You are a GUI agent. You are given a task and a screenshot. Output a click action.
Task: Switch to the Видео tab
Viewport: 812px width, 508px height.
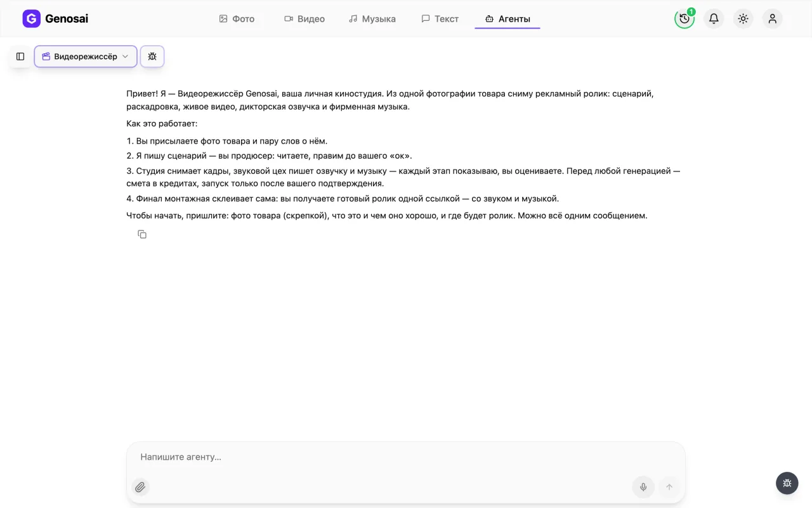click(304, 19)
